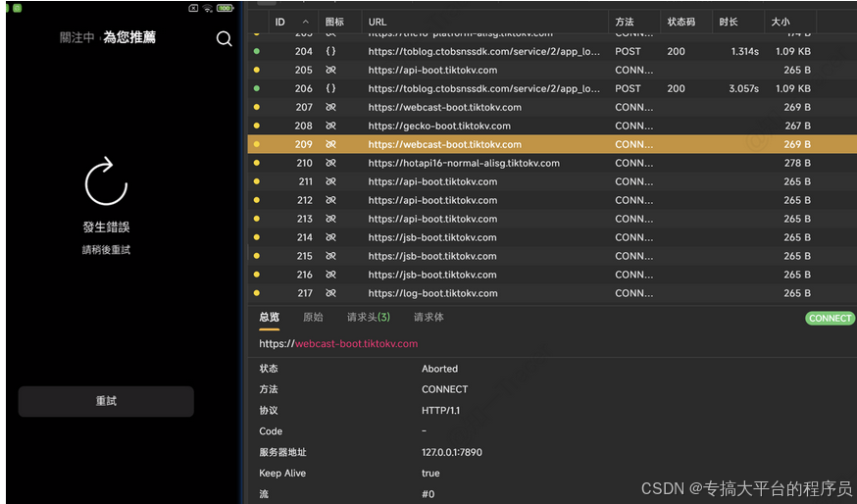Click the green CONNECT method badge
The image size is (857, 504).
(830, 318)
